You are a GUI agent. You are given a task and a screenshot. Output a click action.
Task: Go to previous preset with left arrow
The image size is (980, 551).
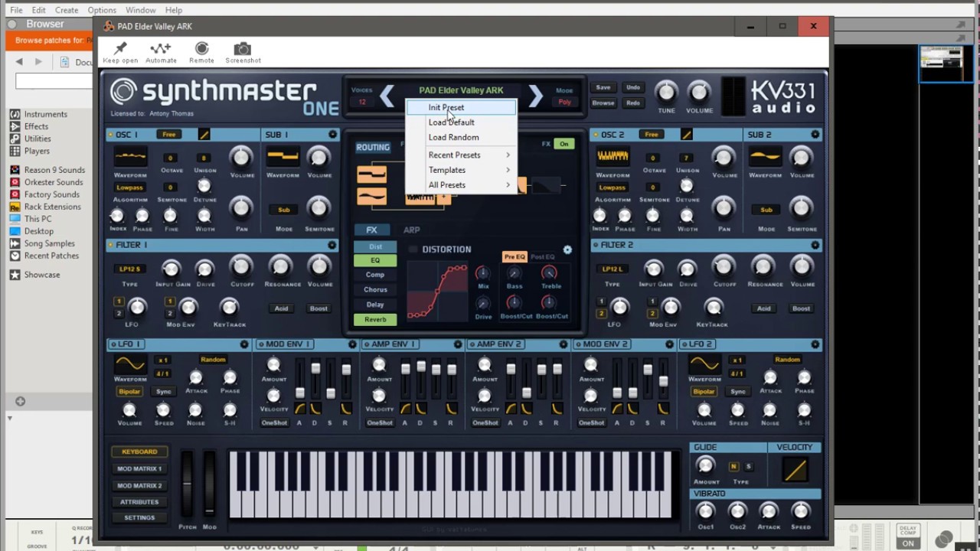(387, 96)
